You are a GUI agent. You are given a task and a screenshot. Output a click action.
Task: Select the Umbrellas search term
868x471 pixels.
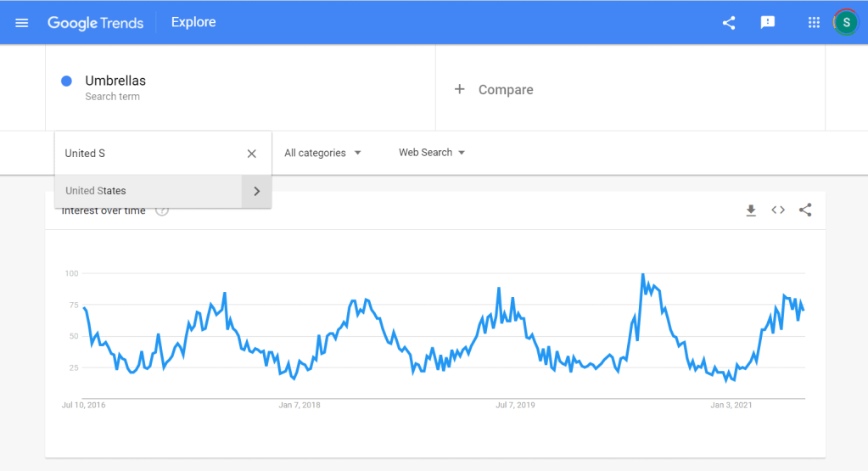[115, 81]
